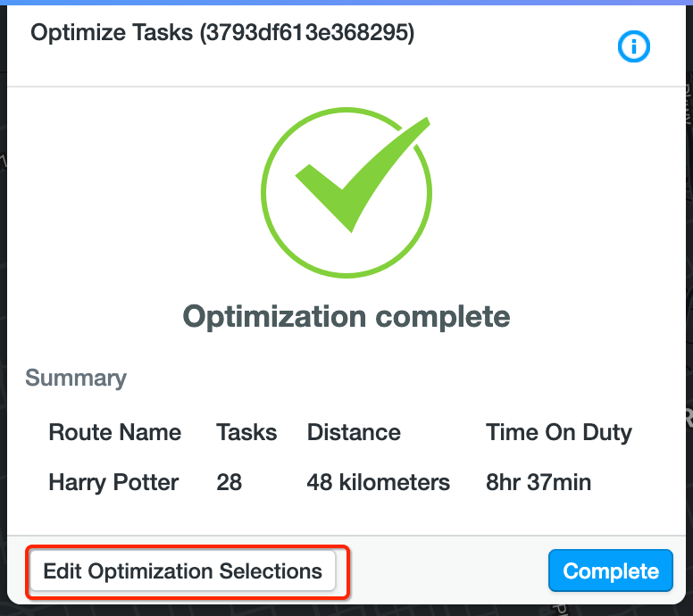Click the Route Name column header
This screenshot has height=616, width=693.
click(x=114, y=433)
